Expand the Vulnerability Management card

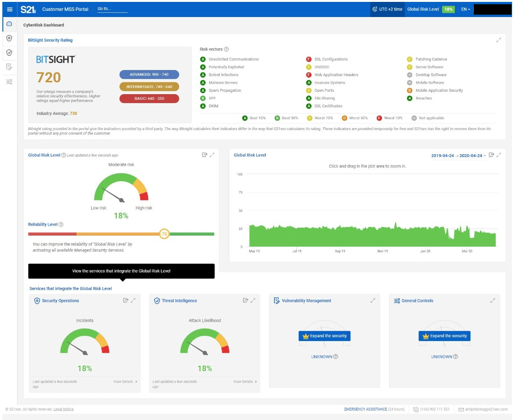coord(373,300)
